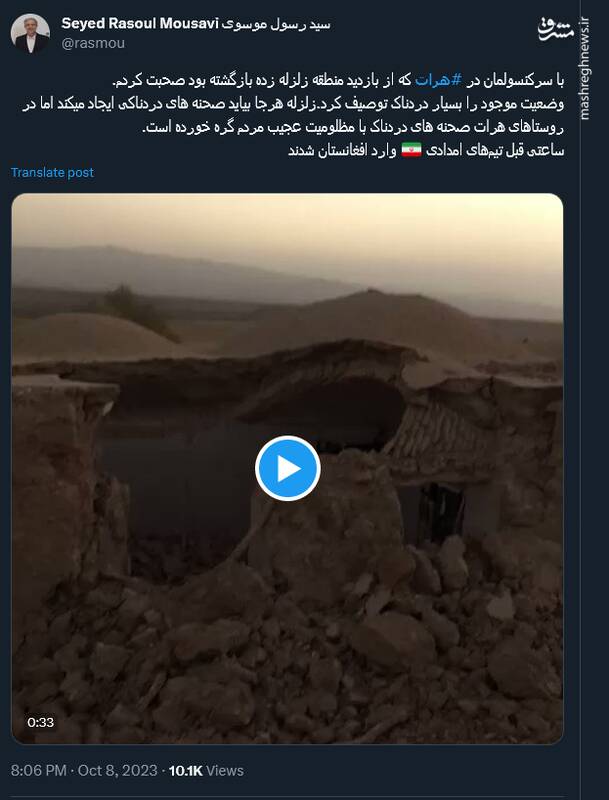Click the Iran flag emoji in tweet
Image resolution: width=609 pixels, height=800 pixels.
pyautogui.click(x=411, y=150)
